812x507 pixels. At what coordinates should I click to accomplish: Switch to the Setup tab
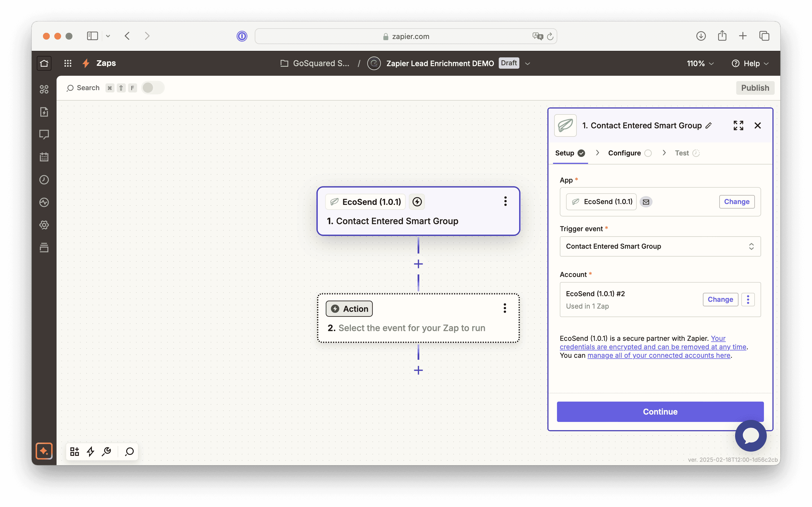[570, 153]
